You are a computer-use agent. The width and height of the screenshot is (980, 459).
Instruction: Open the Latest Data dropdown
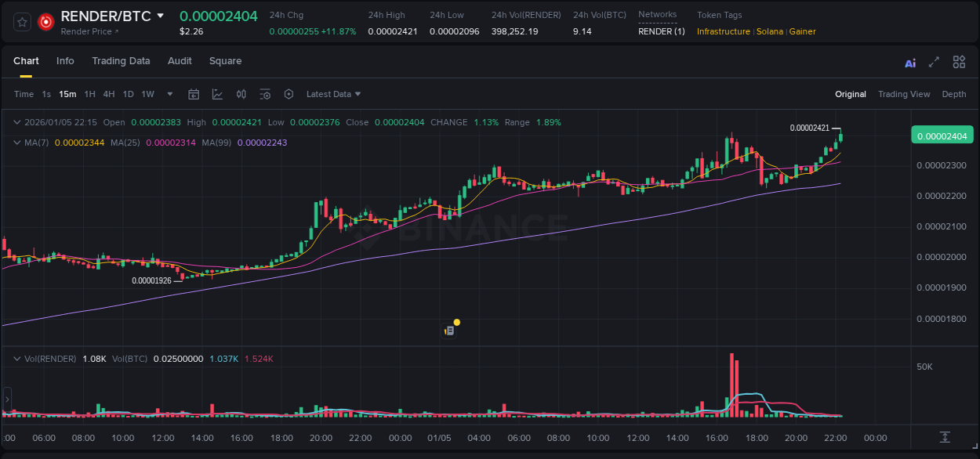click(x=332, y=93)
